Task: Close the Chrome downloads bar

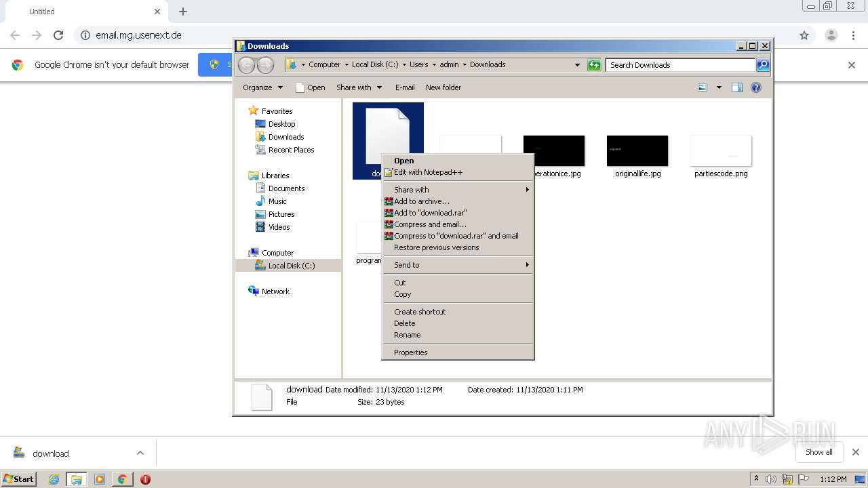Action: point(856,452)
